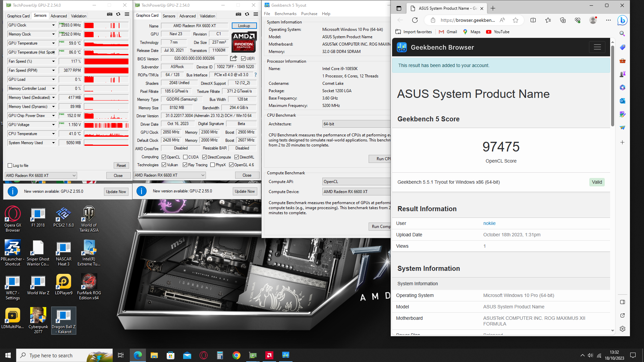This screenshot has width=644, height=362.
Task: Click Gmail bookmark in favorites bar
Action: tap(448, 32)
